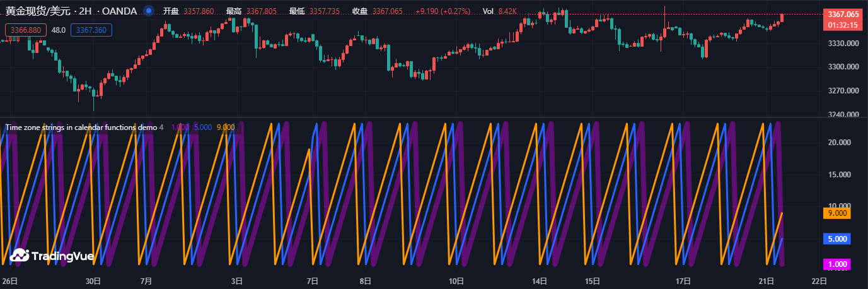Click the 30日 date on time axis
Screen dimensions: 868x289
(93, 281)
